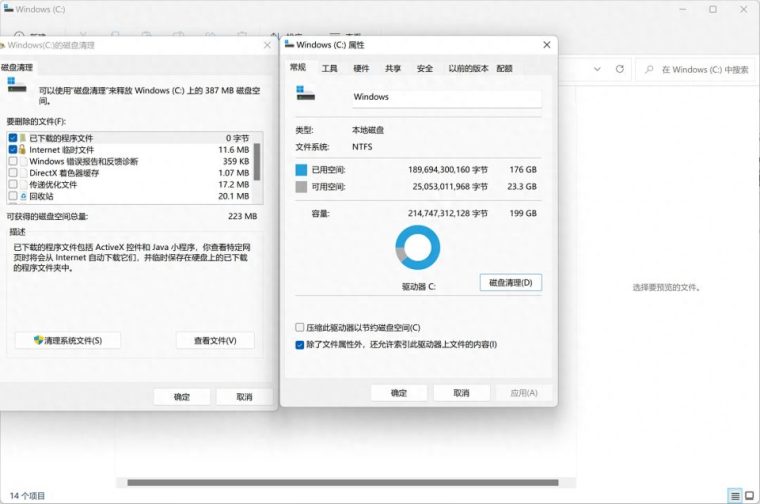Cancel the Properties dialog
Screen dimensions: 760x504
[x=461, y=393]
